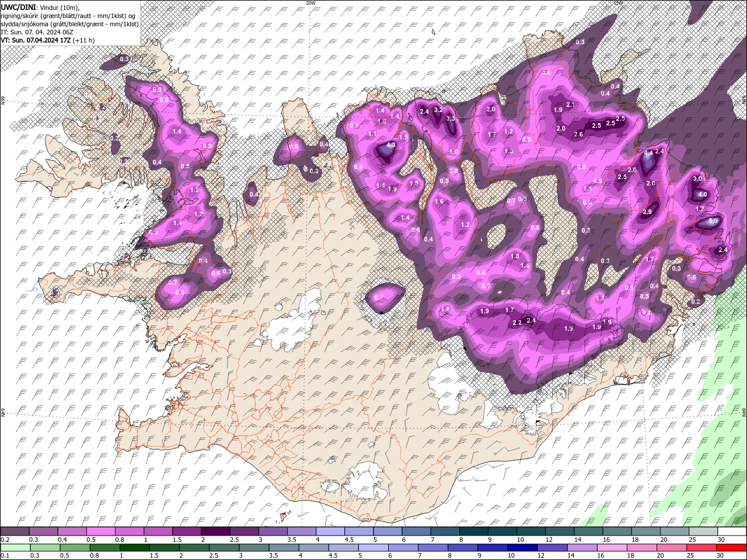Click the 3.3 value label on map

451,118
